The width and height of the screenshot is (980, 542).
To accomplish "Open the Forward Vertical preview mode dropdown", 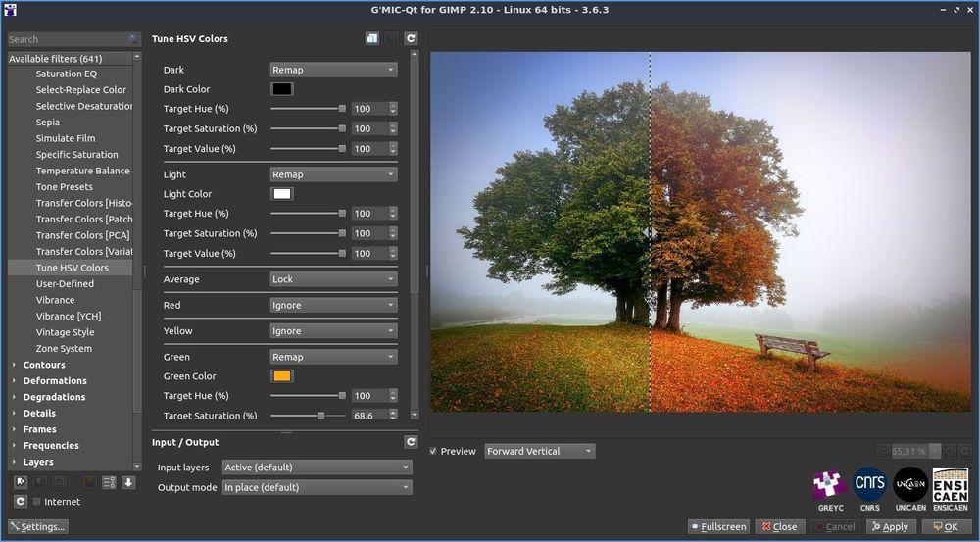I will (540, 451).
